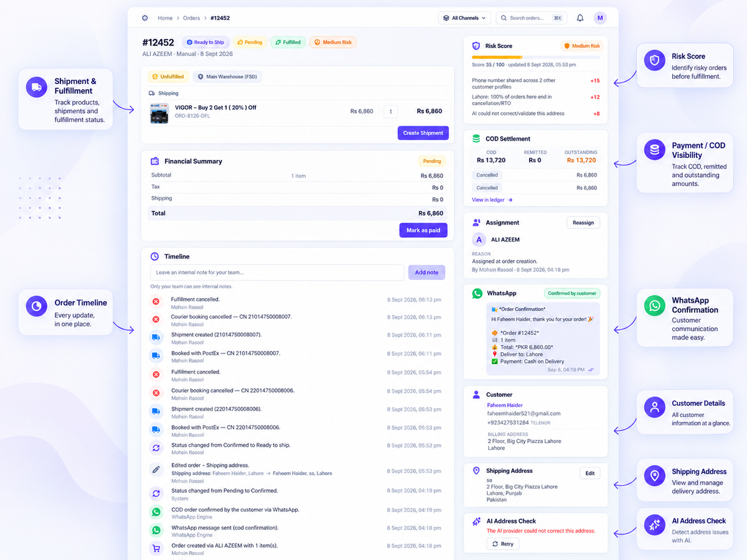The image size is (747, 560).
Task: Open the All Channels dropdown
Action: pyautogui.click(x=464, y=18)
